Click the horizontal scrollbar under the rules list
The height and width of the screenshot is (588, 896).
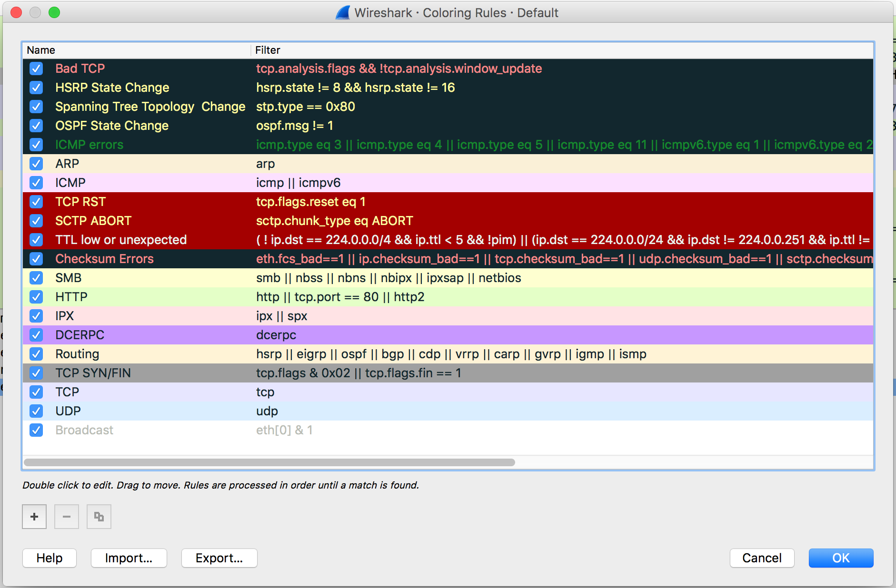click(x=269, y=462)
